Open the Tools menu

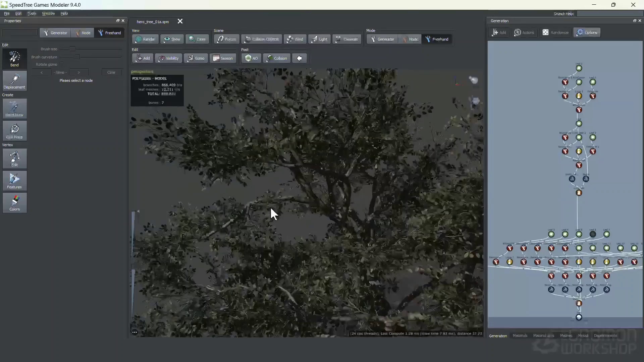[32, 13]
